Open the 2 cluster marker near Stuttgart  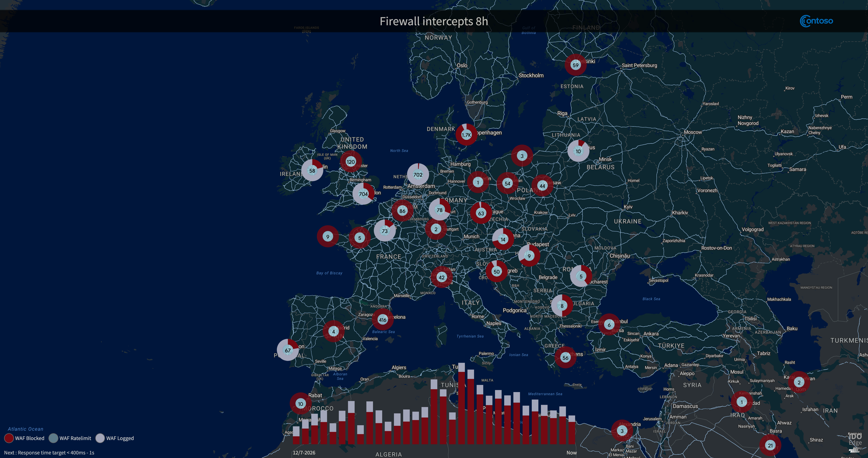[x=436, y=229]
